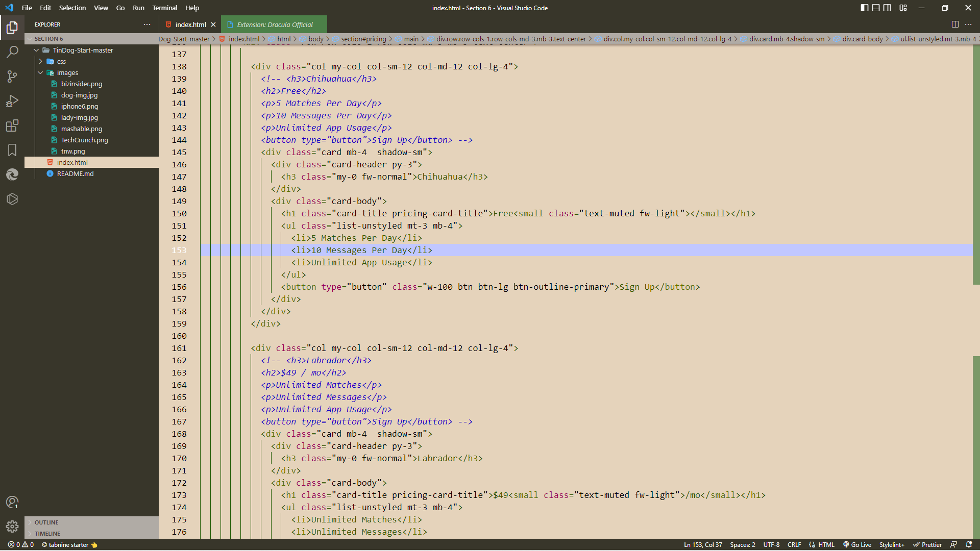Switch to the Dracula Official extension tab
Viewport: 980px width, 551px height.
click(274, 24)
